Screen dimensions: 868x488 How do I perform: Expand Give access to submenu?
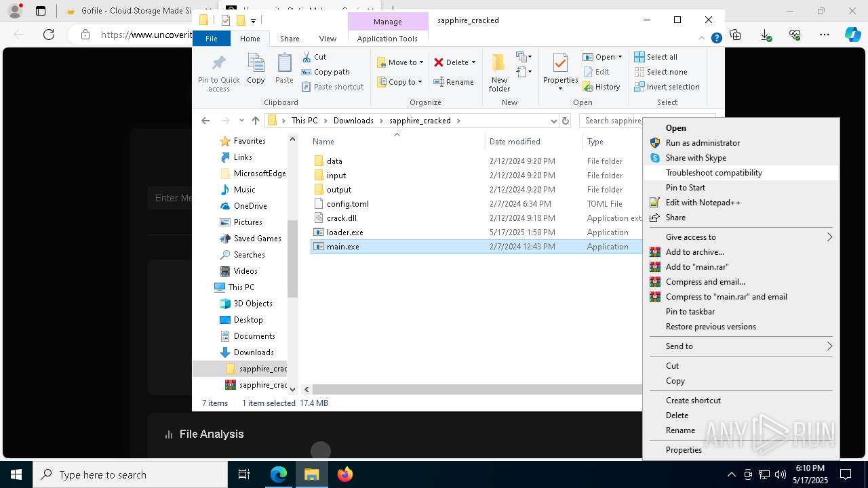[x=741, y=237]
